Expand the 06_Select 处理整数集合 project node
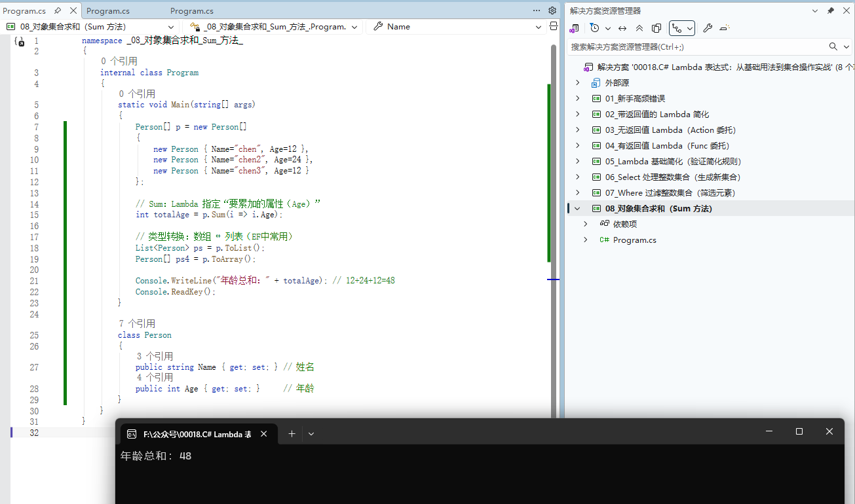 (577, 177)
